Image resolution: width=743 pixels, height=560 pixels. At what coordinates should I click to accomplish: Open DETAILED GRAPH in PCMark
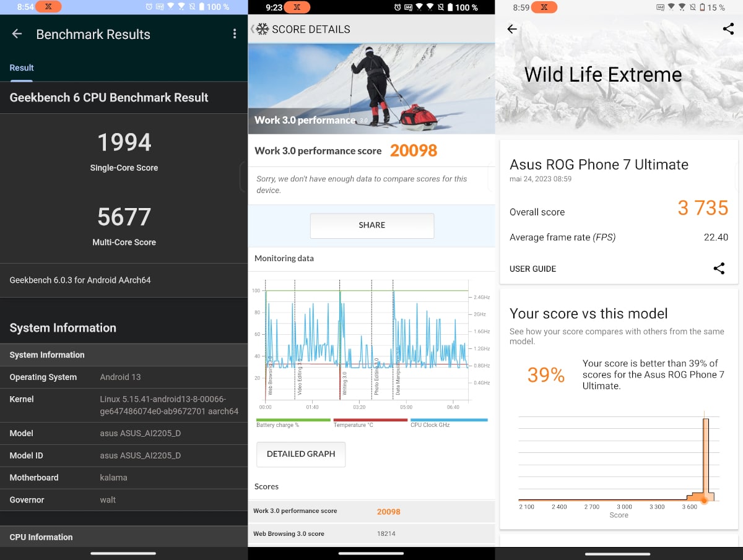(301, 454)
